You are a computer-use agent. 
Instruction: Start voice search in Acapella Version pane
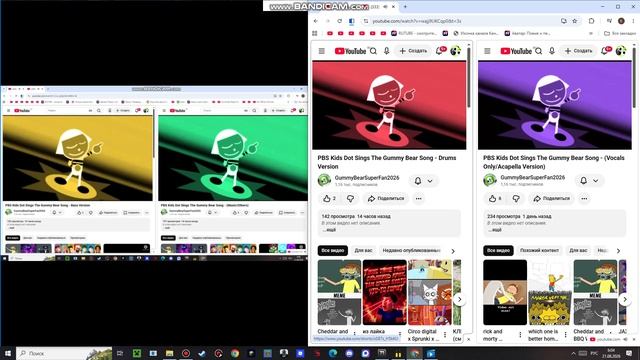click(x=552, y=51)
